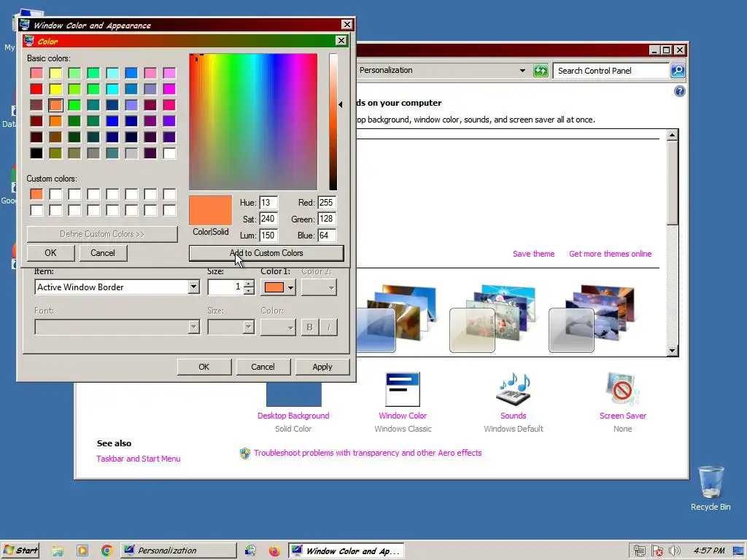The height and width of the screenshot is (560, 747).
Task: Click OK in Window Color and Appearance dialog
Action: [204, 367]
